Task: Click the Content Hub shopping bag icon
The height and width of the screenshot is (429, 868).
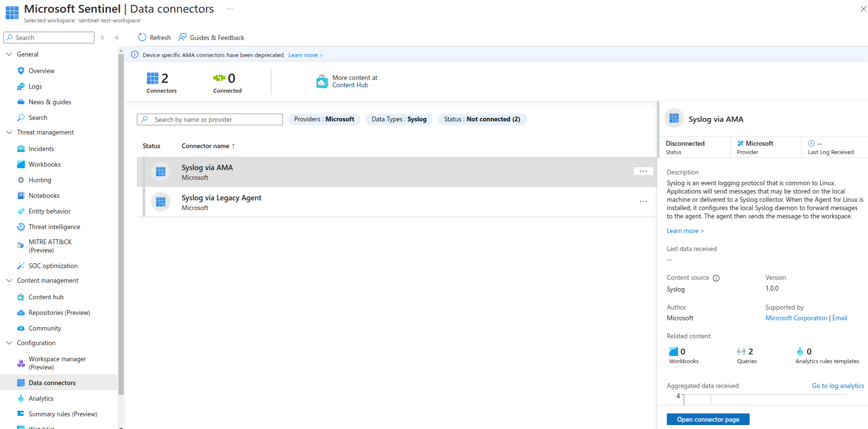Action: click(322, 81)
